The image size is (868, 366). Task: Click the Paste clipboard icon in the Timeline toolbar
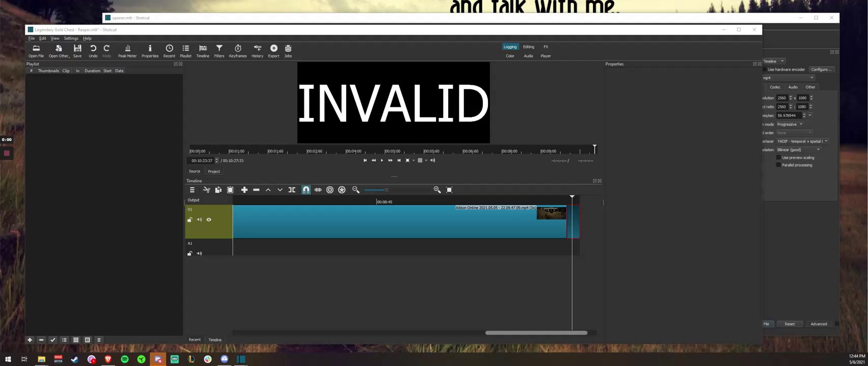[x=230, y=190]
